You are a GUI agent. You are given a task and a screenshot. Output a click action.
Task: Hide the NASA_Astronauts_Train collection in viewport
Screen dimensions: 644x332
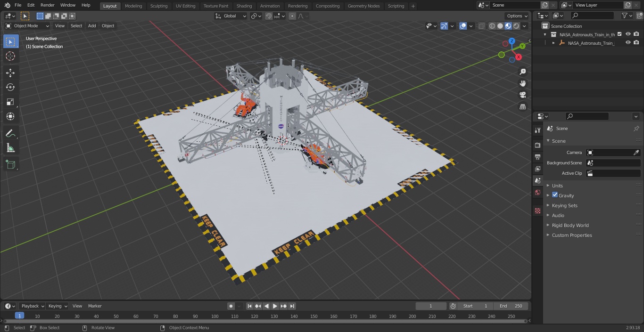627,34
